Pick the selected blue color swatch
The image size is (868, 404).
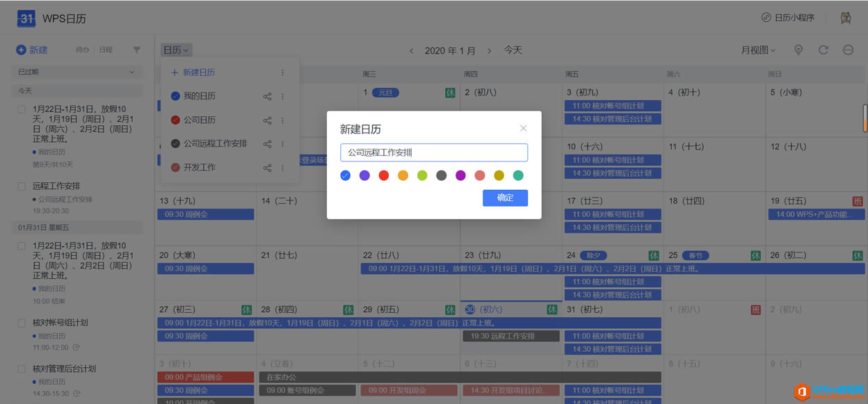pos(345,175)
